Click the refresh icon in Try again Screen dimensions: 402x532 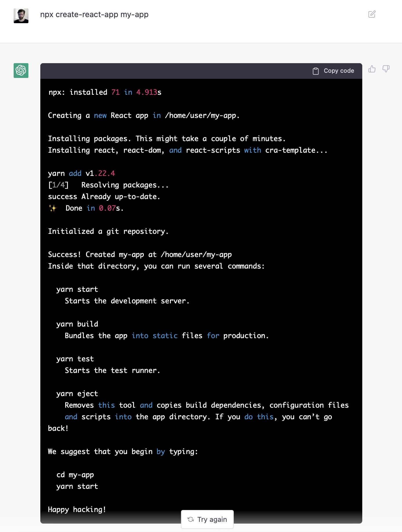pyautogui.click(x=191, y=519)
